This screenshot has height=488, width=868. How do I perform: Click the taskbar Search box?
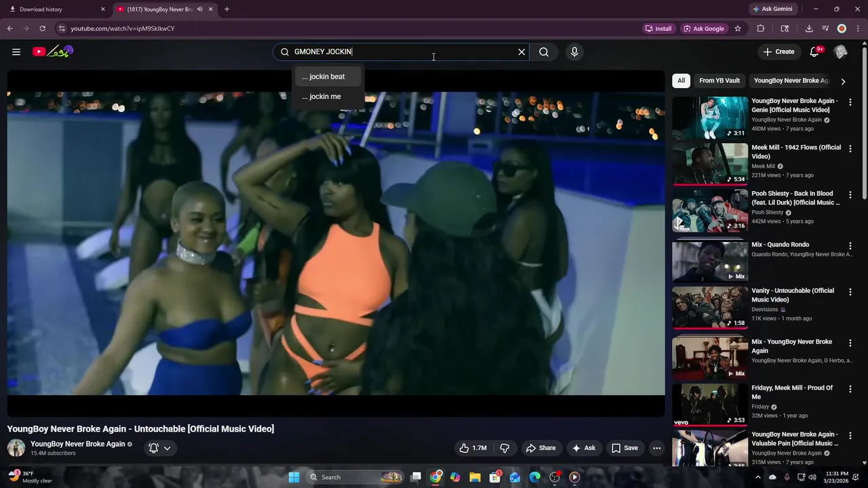click(x=356, y=477)
